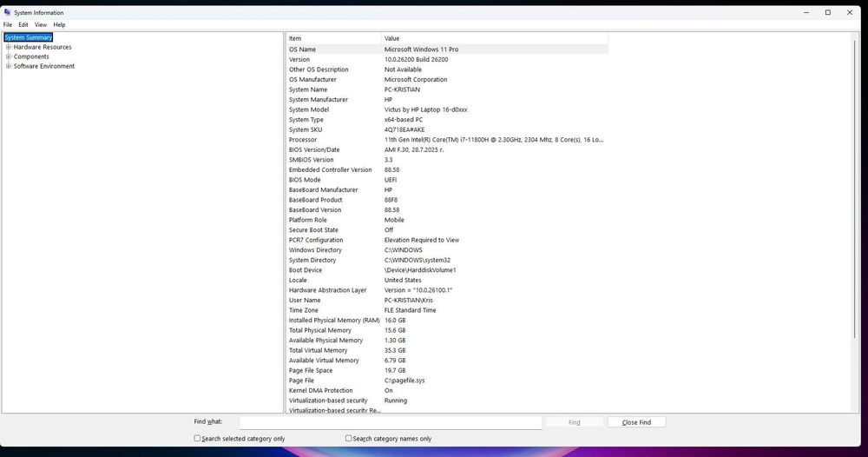Select the System Manufacturer row
This screenshot has height=457, width=868.
click(x=447, y=100)
